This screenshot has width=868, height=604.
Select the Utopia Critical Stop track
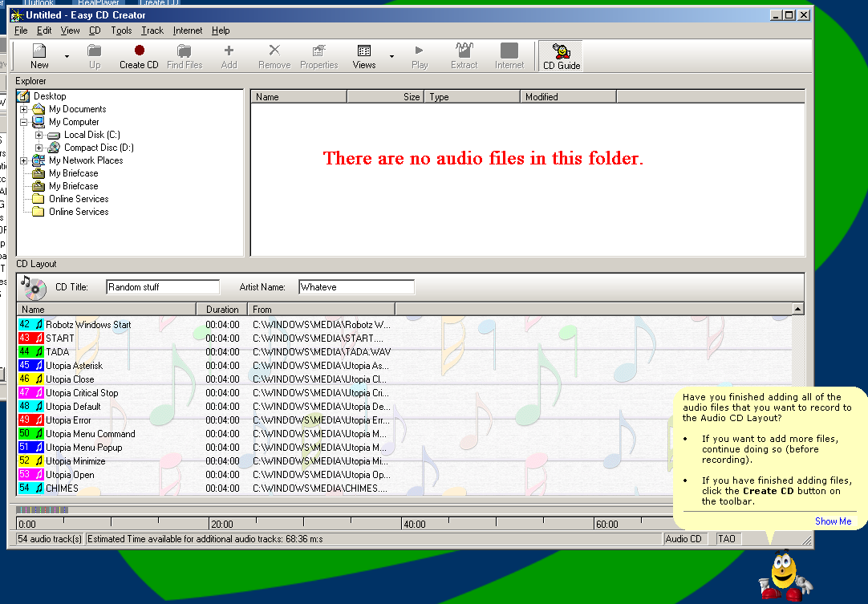coord(82,393)
